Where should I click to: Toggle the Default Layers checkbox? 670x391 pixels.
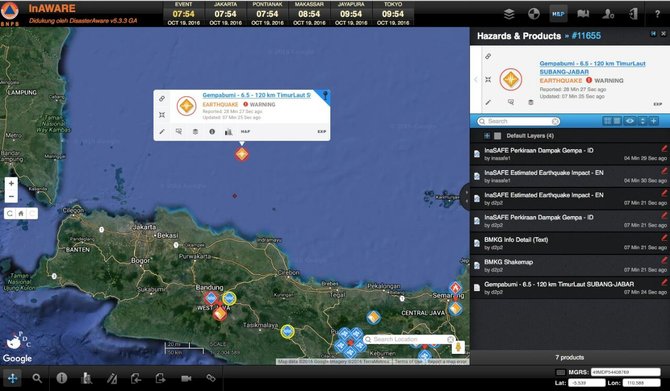pyautogui.click(x=497, y=136)
